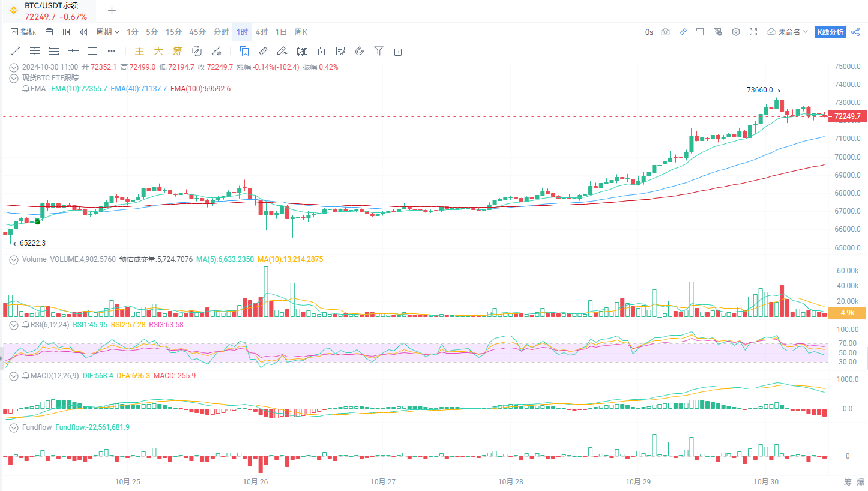868x491 pixels.
Task: Select the ruler measure tool
Action: (x=263, y=51)
